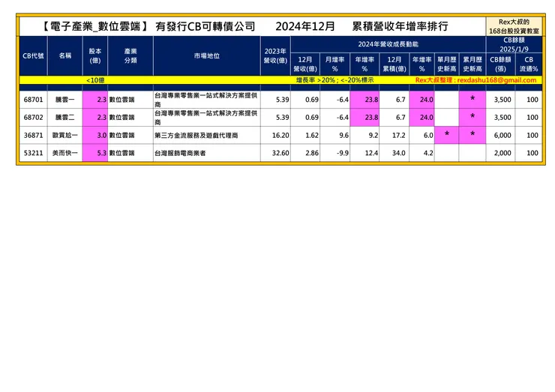The height and width of the screenshot is (392, 555).
Task: Select the name cell 美而快一
Action: (x=64, y=153)
